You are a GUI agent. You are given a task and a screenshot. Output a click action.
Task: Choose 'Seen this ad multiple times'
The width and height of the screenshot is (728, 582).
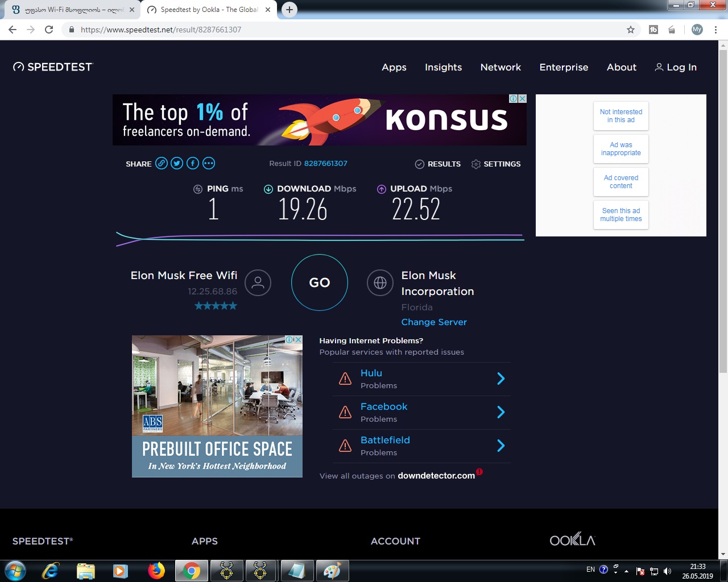621,215
